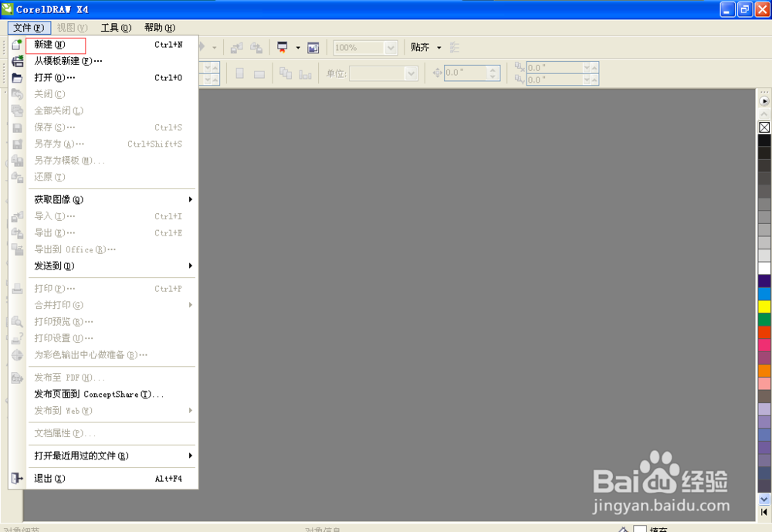Expand 发送到 submenu
Viewport: 772px width, 532px height.
pyautogui.click(x=103, y=266)
